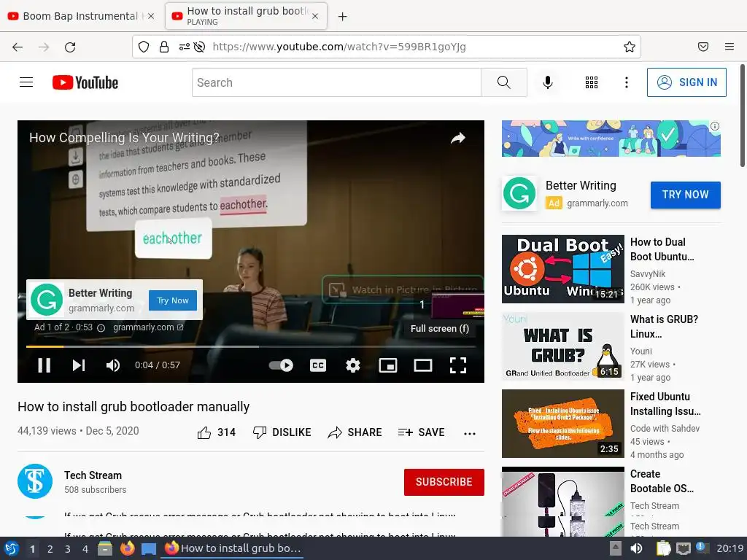Screen dimensions: 747x560
Task: Open What is GRUB video thumbnail
Action: click(x=562, y=346)
